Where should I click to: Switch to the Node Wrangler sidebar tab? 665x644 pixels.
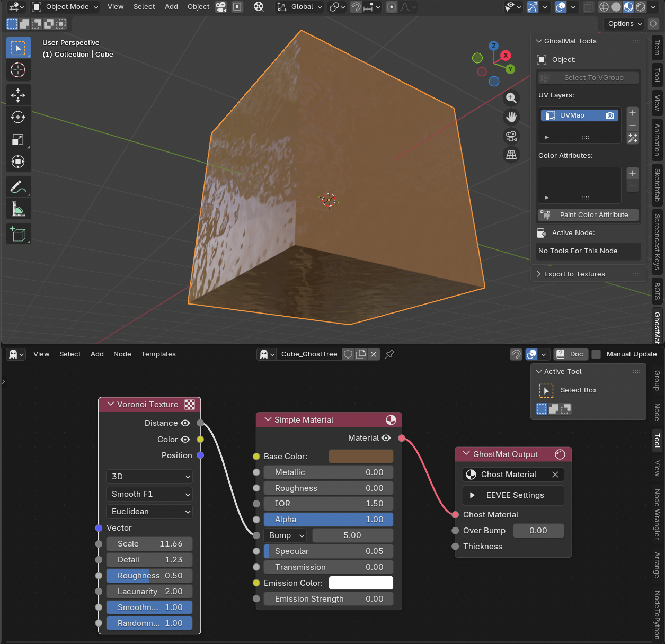[x=657, y=514]
